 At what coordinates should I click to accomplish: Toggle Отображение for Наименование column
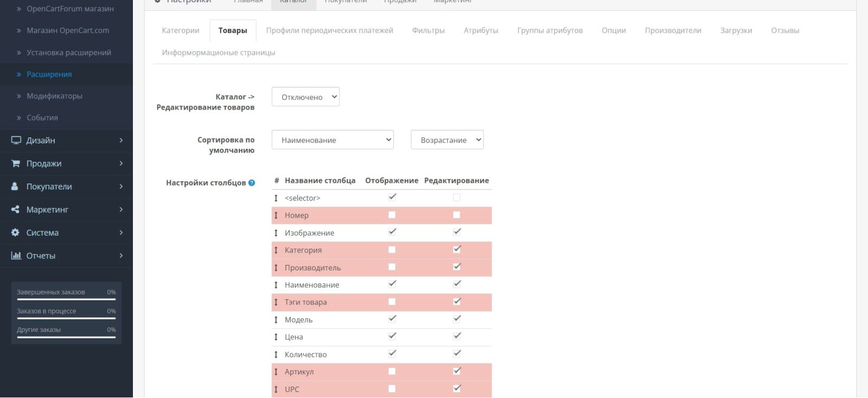pos(392,284)
